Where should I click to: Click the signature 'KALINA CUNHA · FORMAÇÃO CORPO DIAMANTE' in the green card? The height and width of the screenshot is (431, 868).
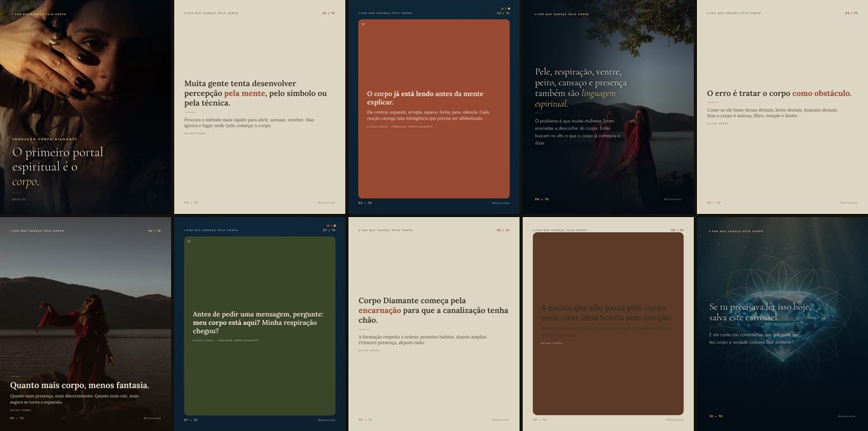tap(225, 341)
